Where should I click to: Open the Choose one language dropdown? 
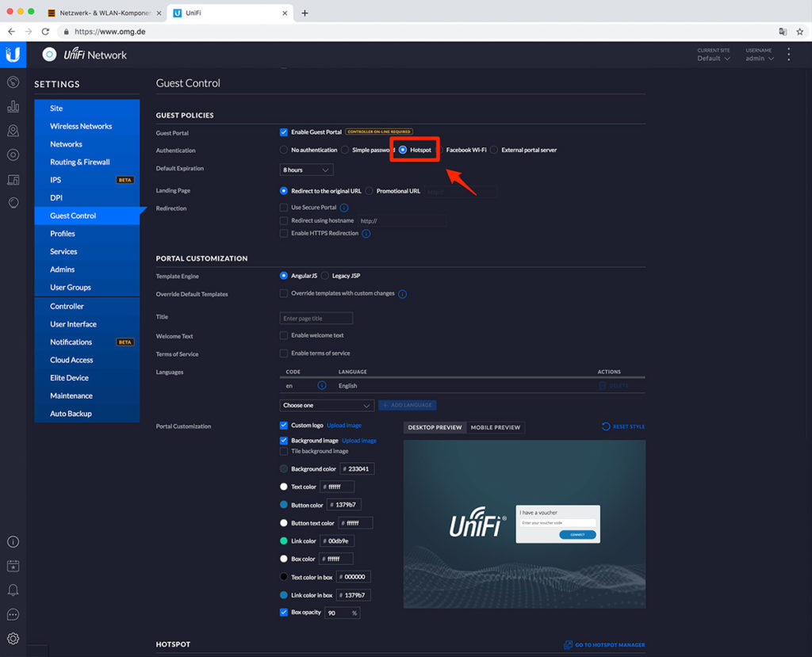(327, 406)
